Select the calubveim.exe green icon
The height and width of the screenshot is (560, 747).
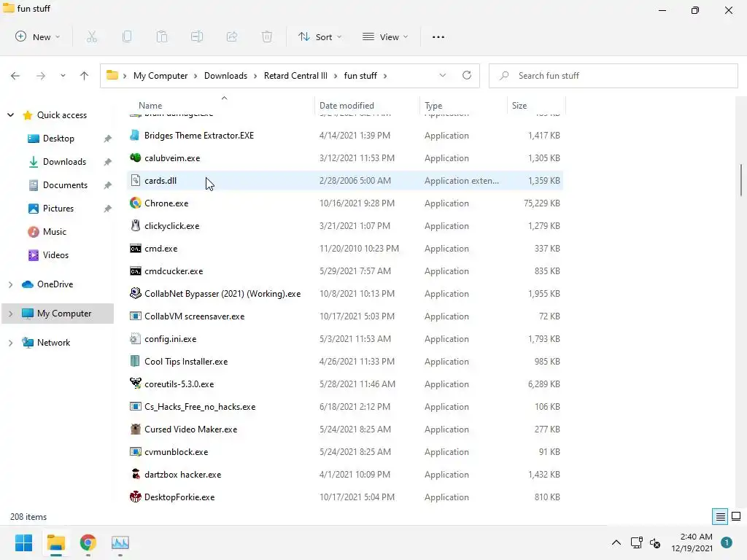[135, 157]
